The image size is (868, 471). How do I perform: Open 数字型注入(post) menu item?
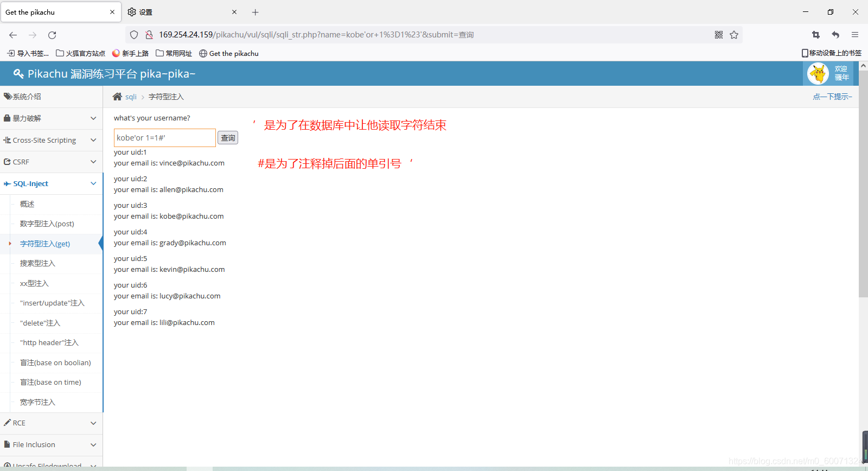(x=47, y=224)
